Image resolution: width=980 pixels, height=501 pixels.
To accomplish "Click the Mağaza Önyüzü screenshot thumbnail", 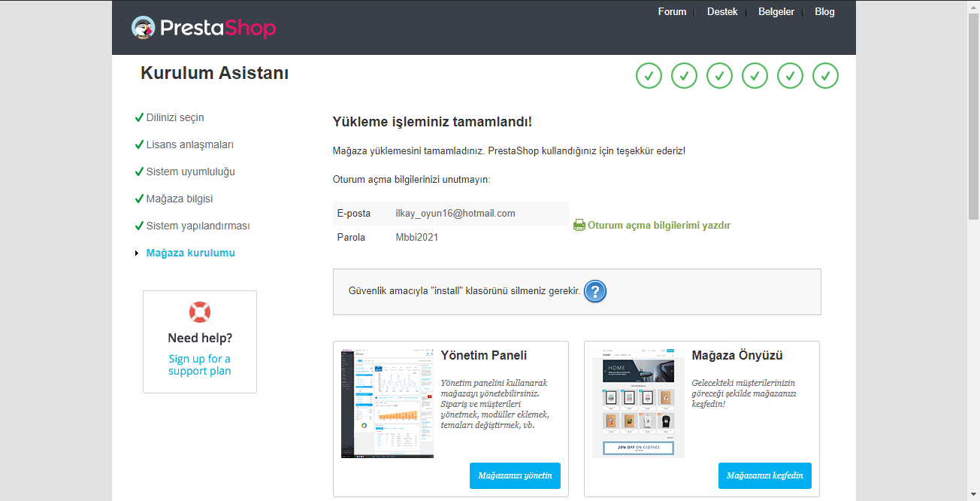I will click(x=638, y=403).
